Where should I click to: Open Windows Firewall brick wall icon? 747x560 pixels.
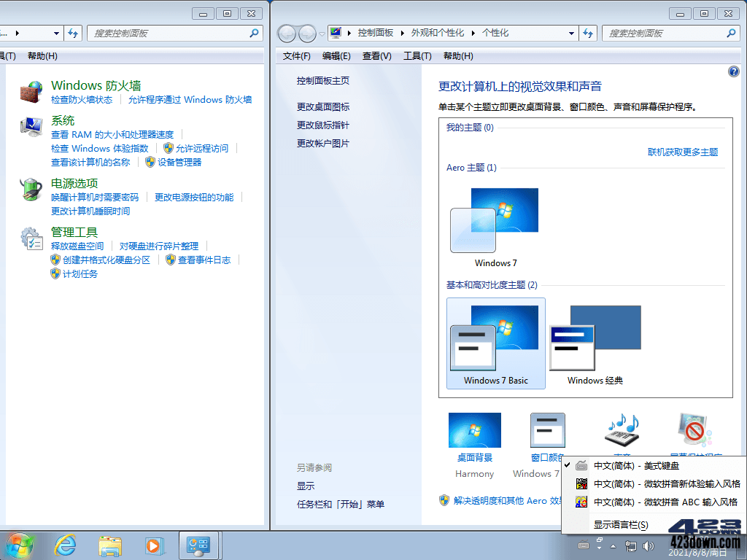31,92
